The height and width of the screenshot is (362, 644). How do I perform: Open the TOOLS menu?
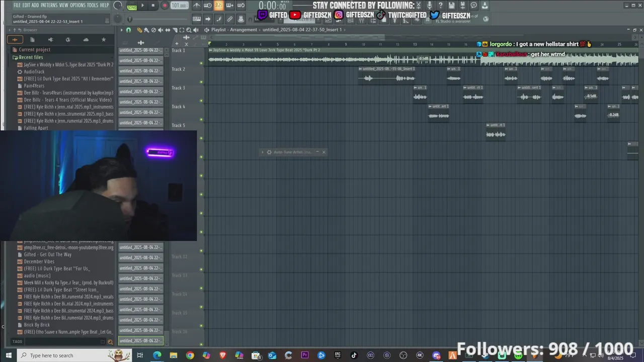pyautogui.click(x=93, y=5)
